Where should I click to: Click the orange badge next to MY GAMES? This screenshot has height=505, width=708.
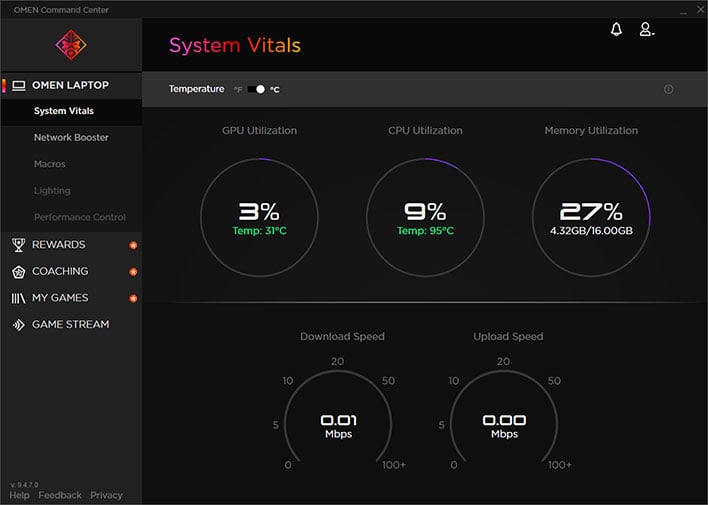point(133,299)
